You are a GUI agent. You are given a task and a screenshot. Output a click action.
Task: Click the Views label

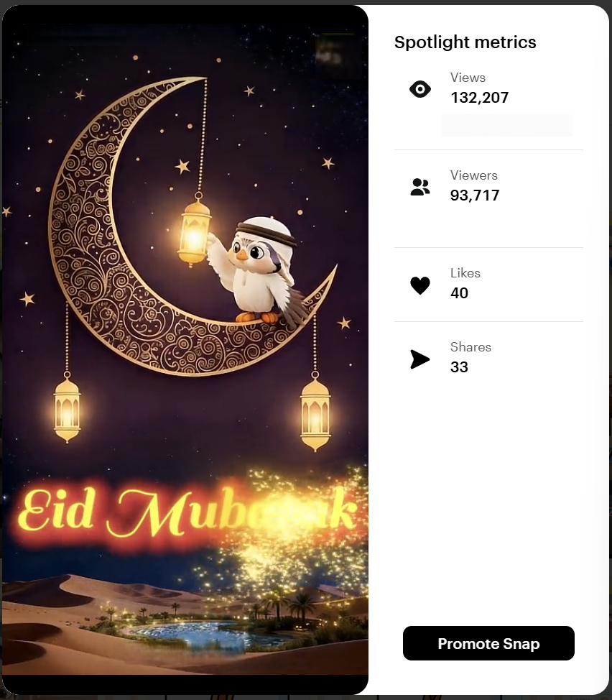(468, 78)
